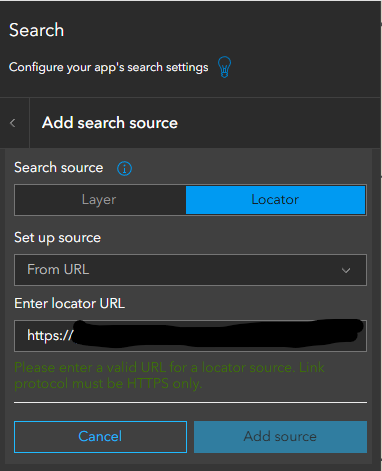
Task: Open the Search source info icon
Action: (124, 169)
